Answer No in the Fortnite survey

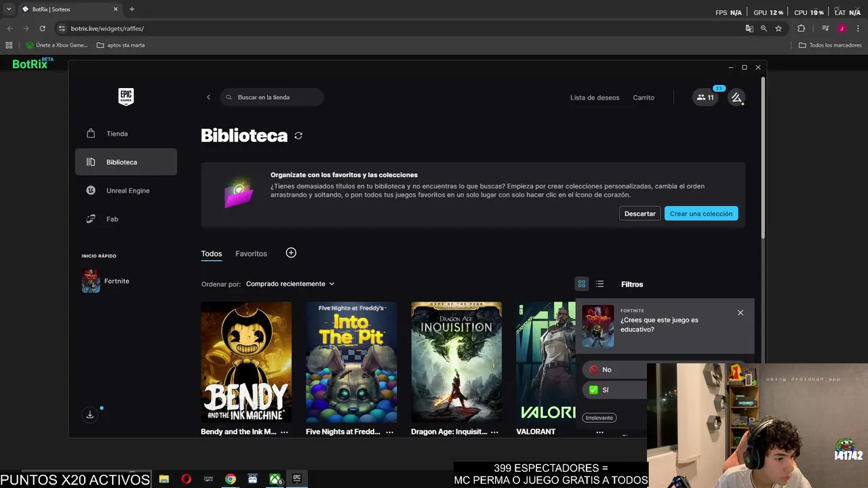point(614,369)
